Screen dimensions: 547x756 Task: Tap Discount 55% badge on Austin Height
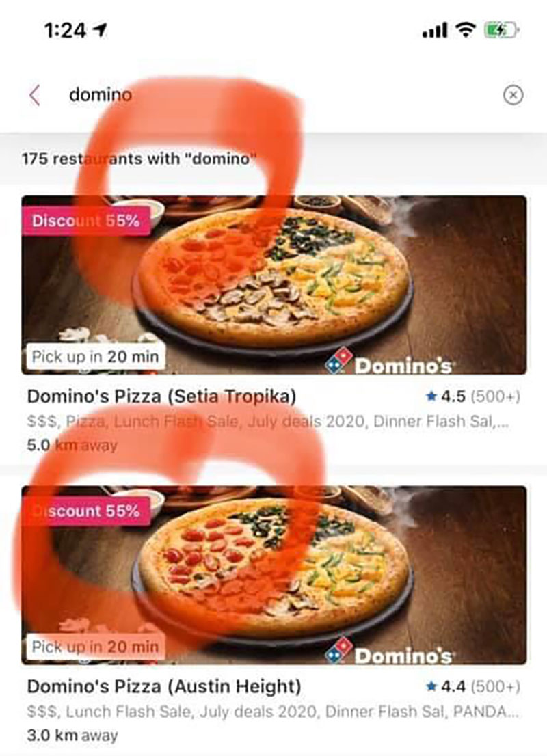(x=86, y=511)
